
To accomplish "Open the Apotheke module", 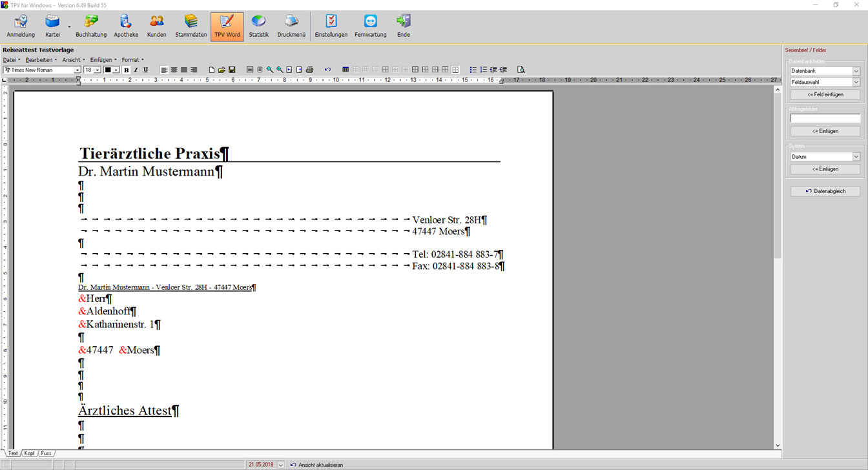I will (x=126, y=26).
